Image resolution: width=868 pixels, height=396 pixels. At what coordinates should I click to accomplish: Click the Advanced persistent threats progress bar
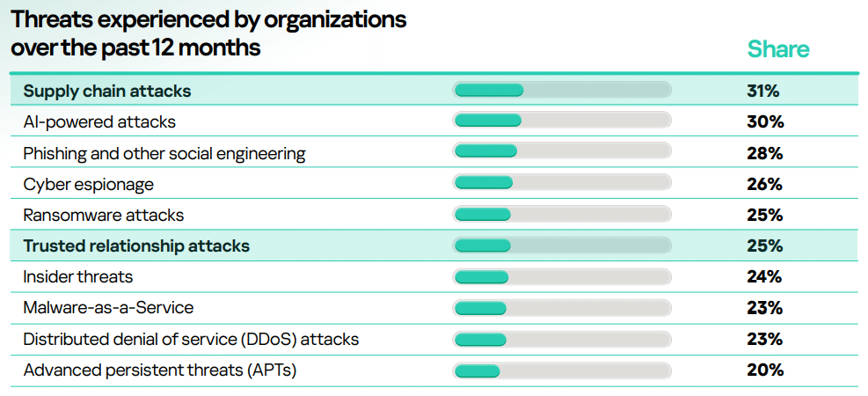pyautogui.click(x=562, y=370)
